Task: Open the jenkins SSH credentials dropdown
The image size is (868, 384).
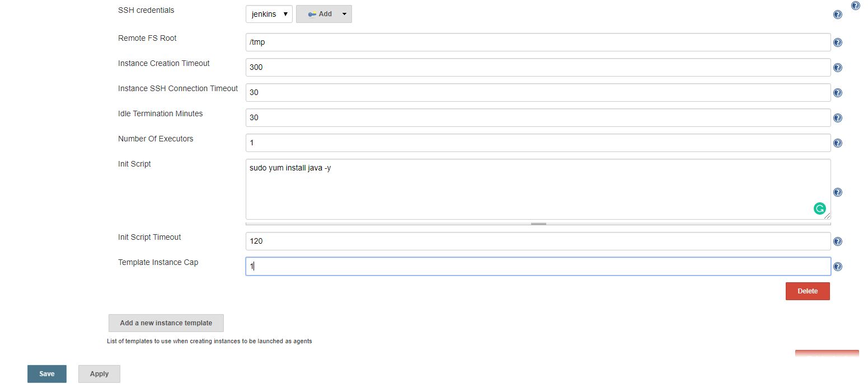Action: [269, 14]
